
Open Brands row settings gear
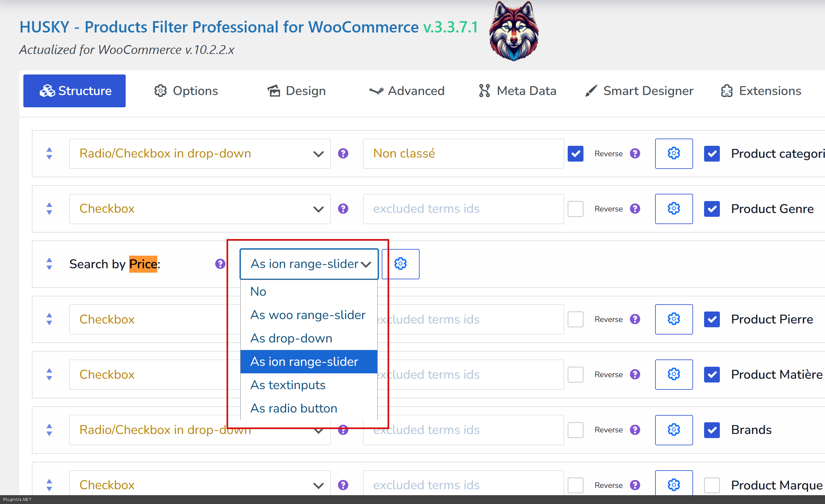click(673, 430)
